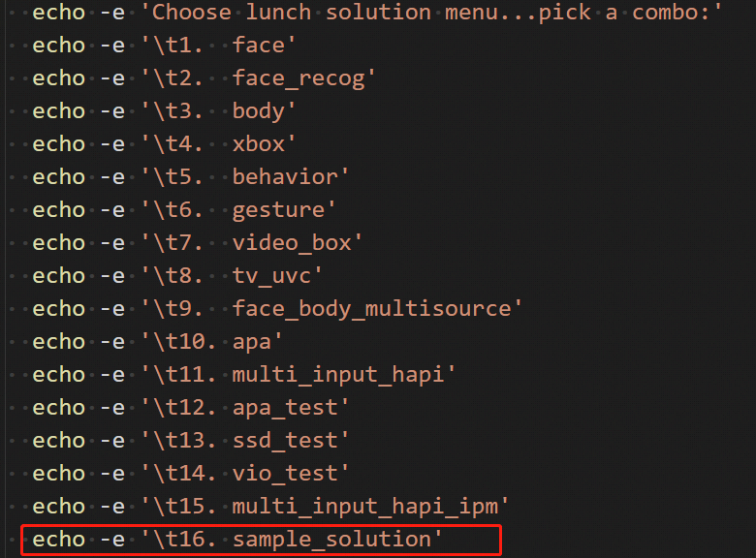Click the 'face_body_multisource' entry
Viewport: 756px width, 558px height.
coord(371,308)
